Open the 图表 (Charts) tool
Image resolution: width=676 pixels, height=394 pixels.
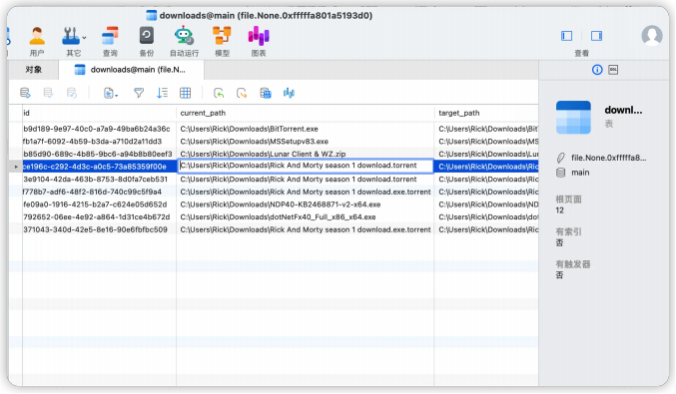pos(259,41)
